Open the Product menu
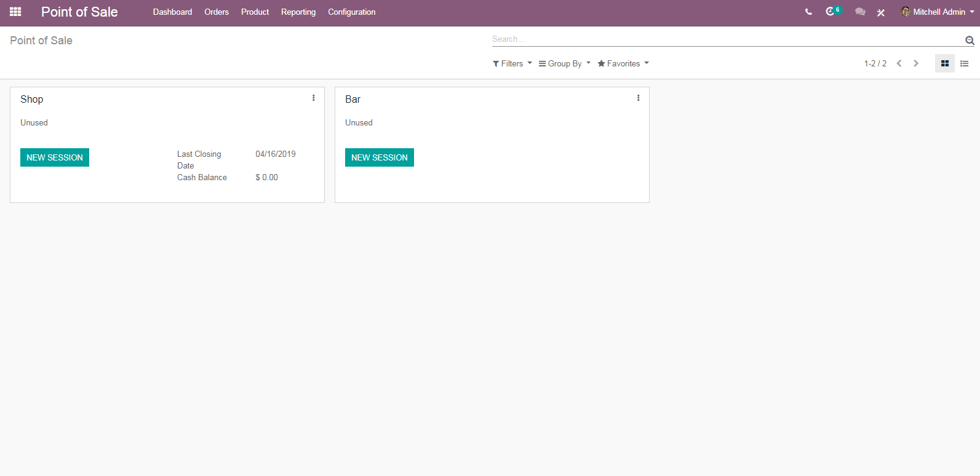Screen dimensions: 980x476 pyautogui.click(x=255, y=12)
